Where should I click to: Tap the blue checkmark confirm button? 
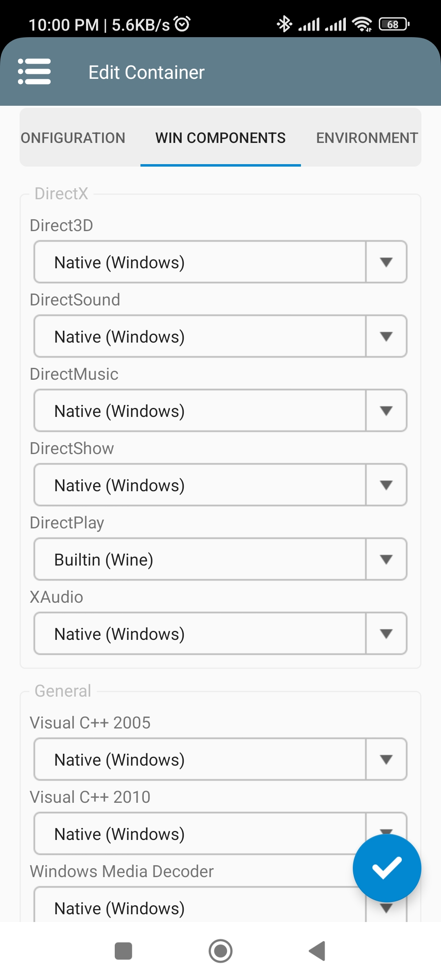tap(387, 868)
